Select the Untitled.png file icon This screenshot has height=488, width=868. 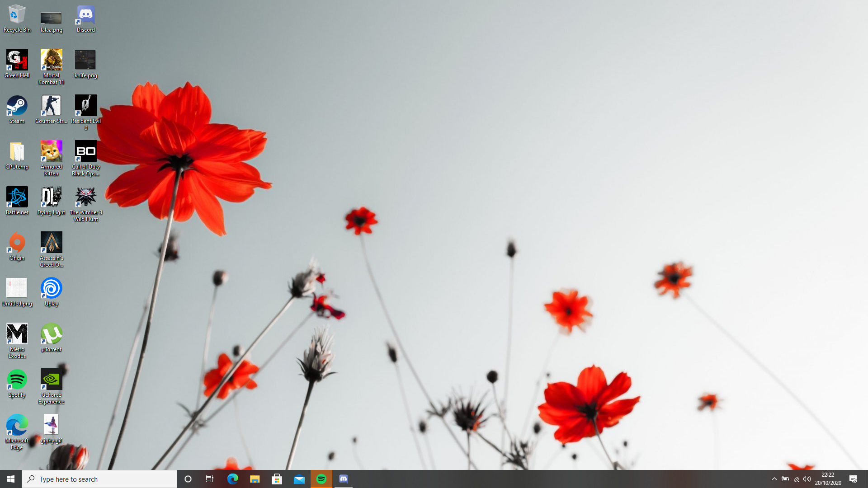(17, 292)
